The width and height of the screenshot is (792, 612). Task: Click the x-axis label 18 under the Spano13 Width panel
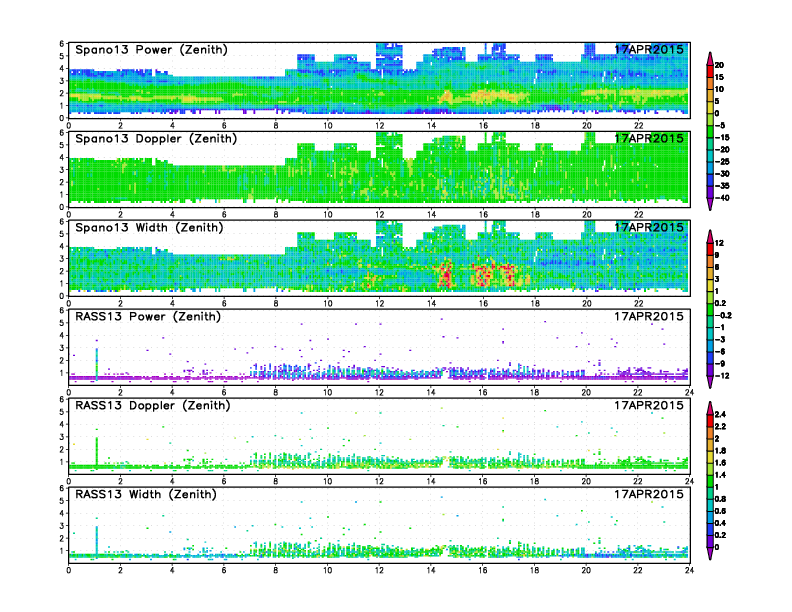pyautogui.click(x=535, y=303)
